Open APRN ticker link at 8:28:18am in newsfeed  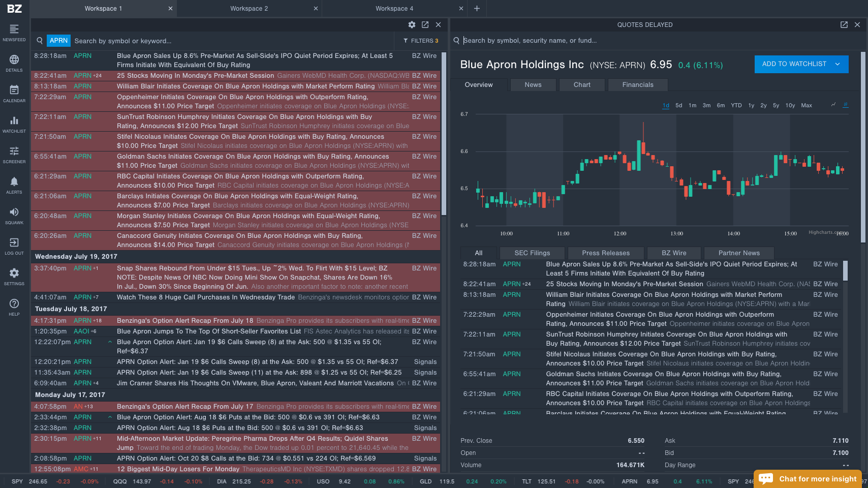coord(82,56)
